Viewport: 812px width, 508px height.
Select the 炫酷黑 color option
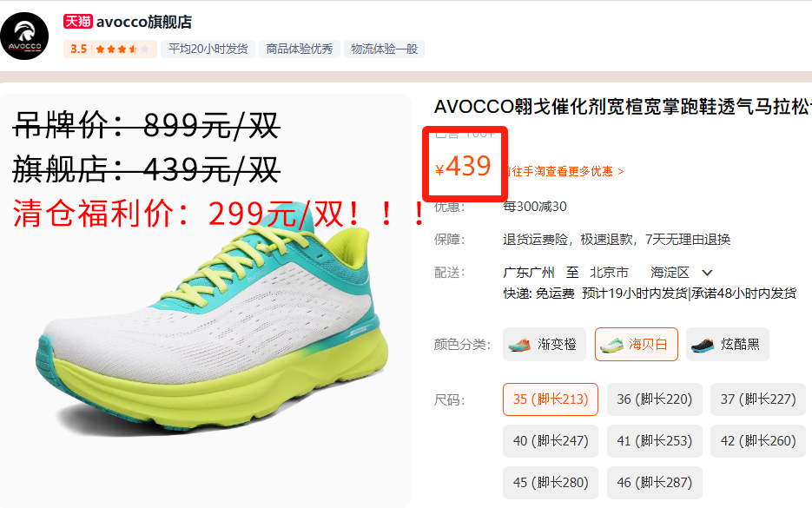[728, 345]
